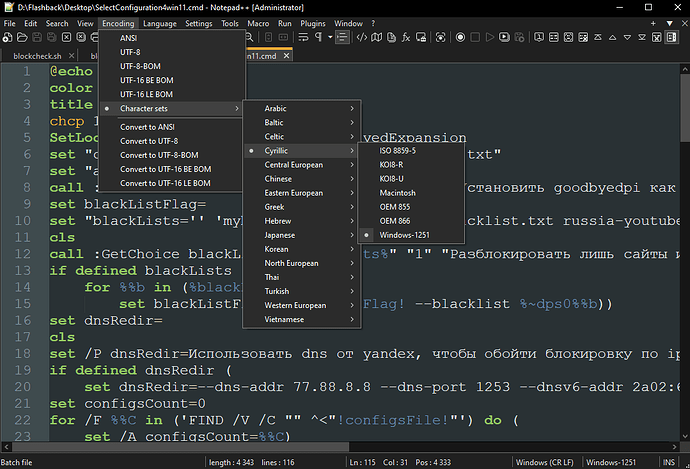Open the Settings menu
Image resolution: width=690 pixels, height=469 pixels.
(198, 23)
